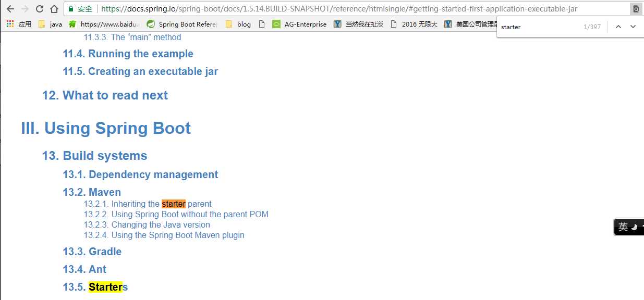The image size is (644, 300).
Task: Open the 2016 无限大 bookmark
Action: [x=414, y=24]
